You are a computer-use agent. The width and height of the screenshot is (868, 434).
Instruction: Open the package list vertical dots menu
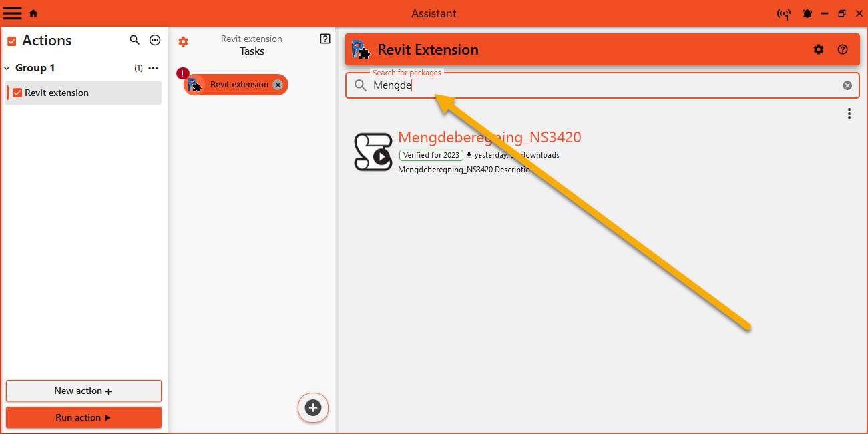point(849,114)
